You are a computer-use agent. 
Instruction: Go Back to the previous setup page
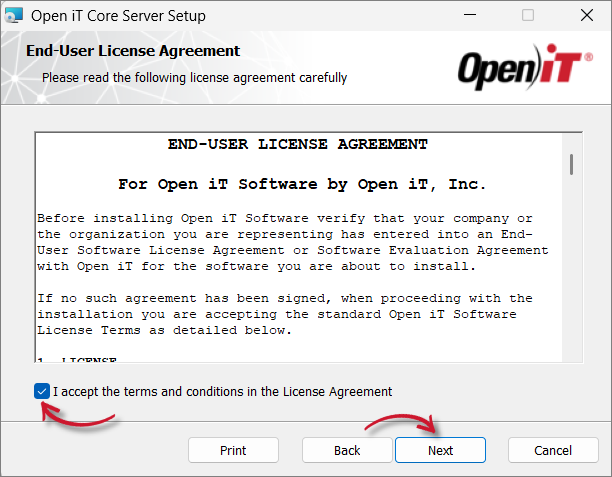[347, 450]
